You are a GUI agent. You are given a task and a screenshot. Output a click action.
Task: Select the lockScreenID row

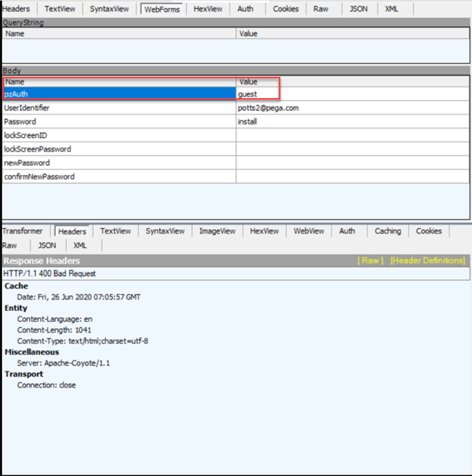(x=118, y=136)
